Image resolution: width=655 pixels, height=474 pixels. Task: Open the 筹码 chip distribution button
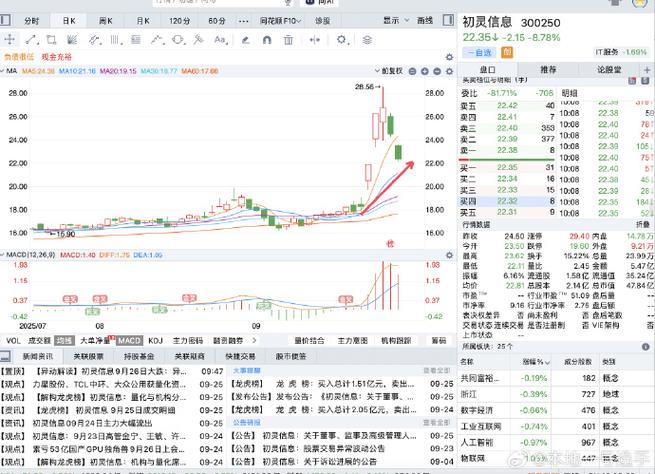pyautogui.click(x=439, y=341)
